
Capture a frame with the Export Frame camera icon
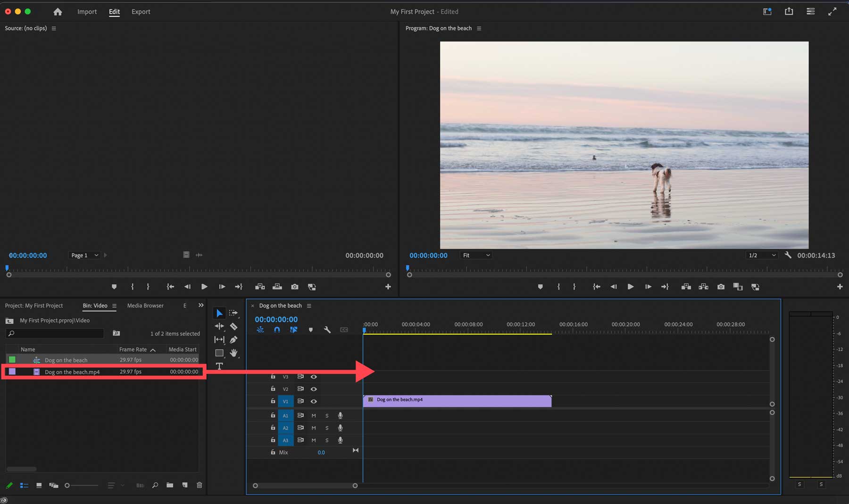(721, 287)
